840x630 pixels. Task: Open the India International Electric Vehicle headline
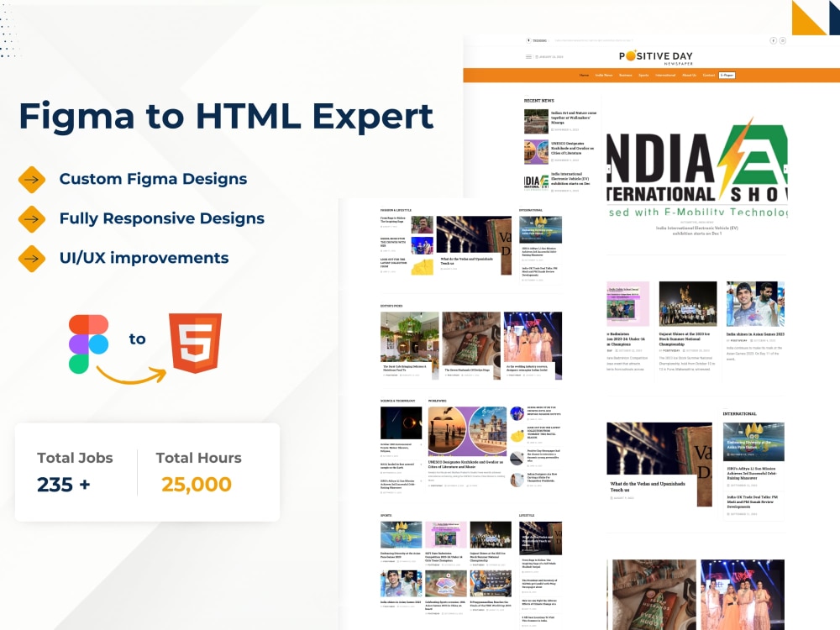pos(697,231)
